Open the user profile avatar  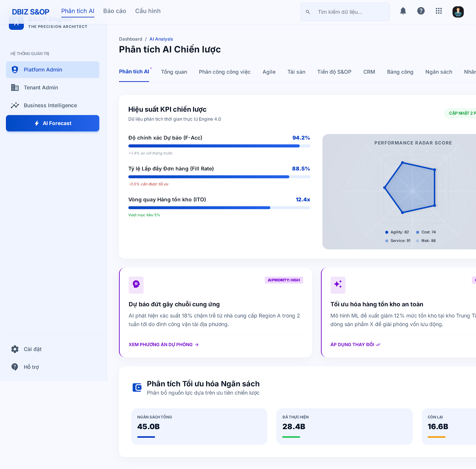(x=458, y=12)
